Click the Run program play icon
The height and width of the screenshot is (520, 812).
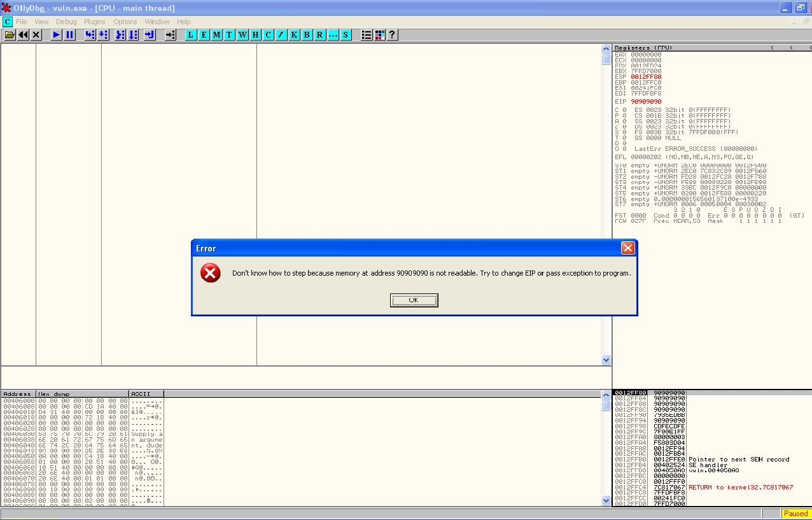coord(57,35)
